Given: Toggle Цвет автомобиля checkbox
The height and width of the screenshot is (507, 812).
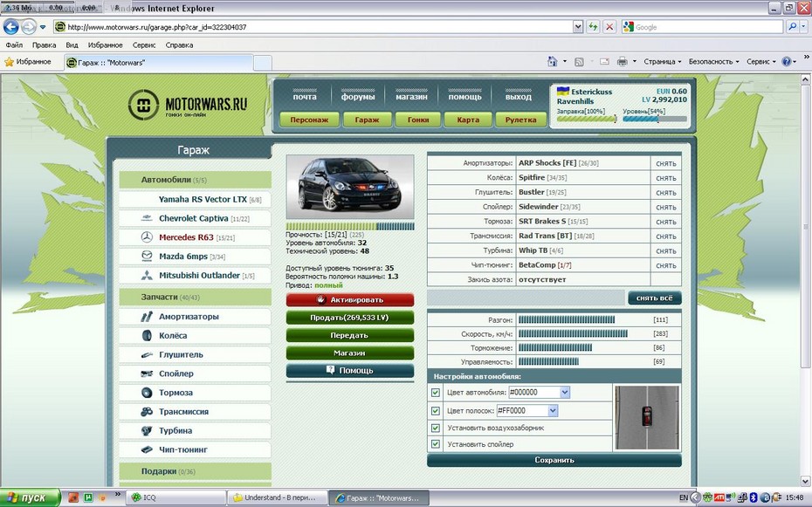Looking at the screenshot, I should point(436,393).
